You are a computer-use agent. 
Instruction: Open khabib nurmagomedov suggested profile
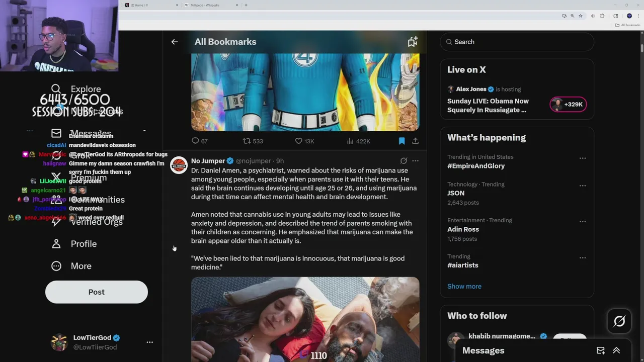[502, 336]
